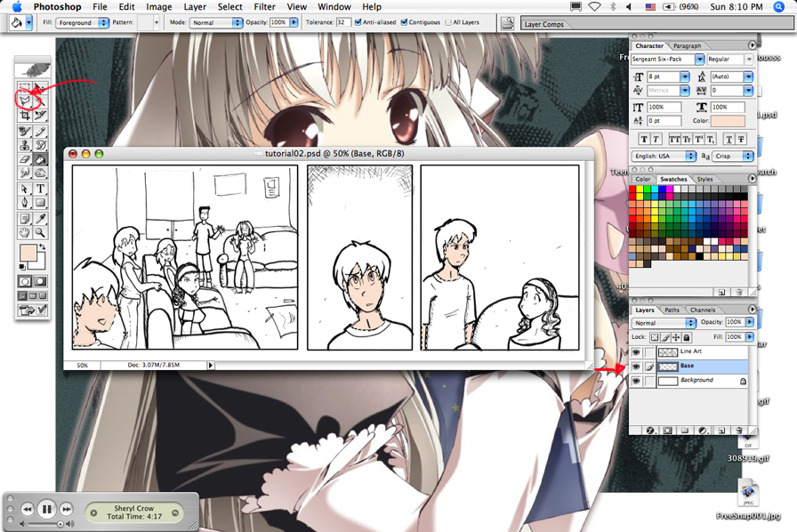Hide the Base layer

636,367
